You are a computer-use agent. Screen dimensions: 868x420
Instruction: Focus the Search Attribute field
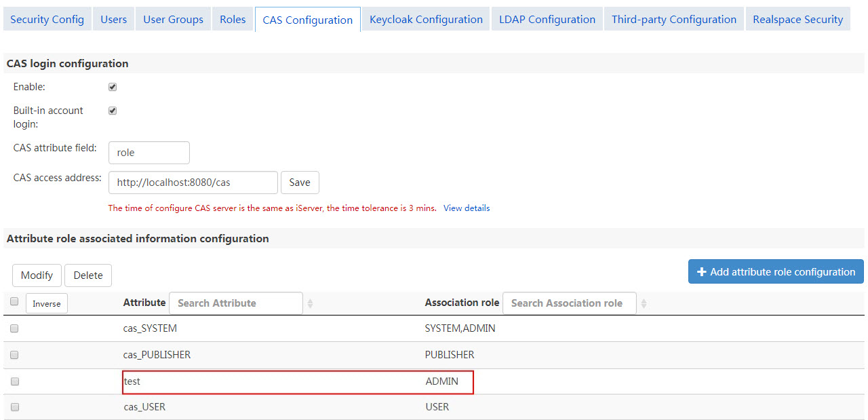click(235, 303)
